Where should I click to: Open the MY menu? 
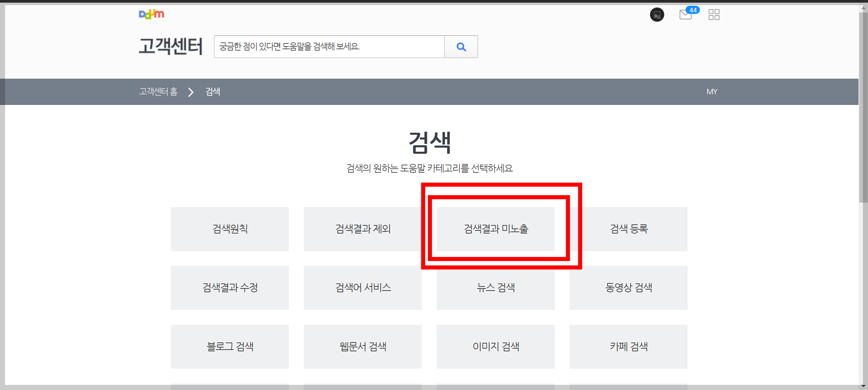(x=712, y=92)
